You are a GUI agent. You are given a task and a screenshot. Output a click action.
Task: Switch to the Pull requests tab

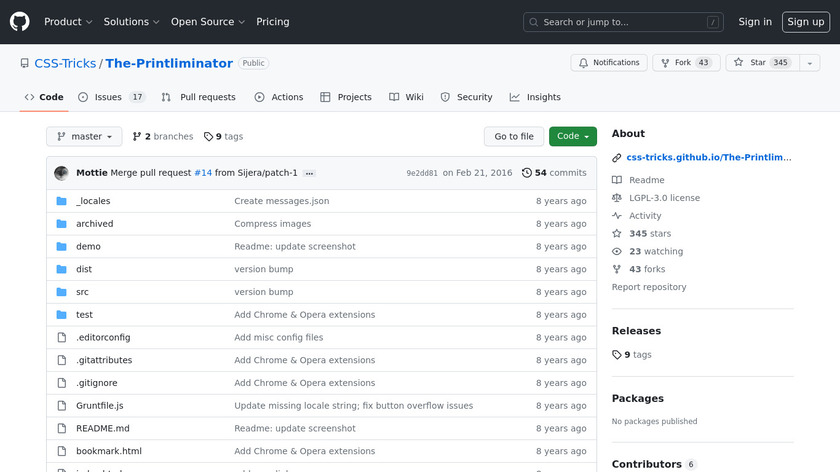tap(199, 97)
